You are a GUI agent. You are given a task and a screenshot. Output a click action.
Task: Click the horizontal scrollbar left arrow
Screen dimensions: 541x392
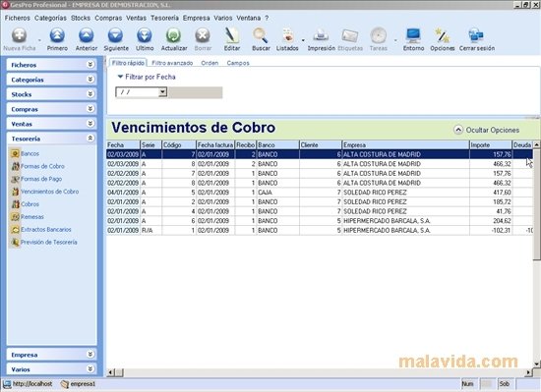click(x=111, y=372)
